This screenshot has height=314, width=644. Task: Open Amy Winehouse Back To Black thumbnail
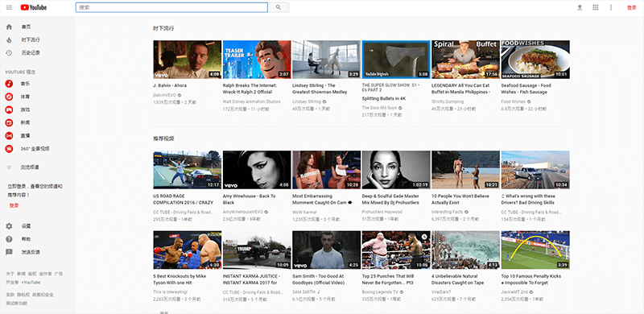tap(257, 170)
